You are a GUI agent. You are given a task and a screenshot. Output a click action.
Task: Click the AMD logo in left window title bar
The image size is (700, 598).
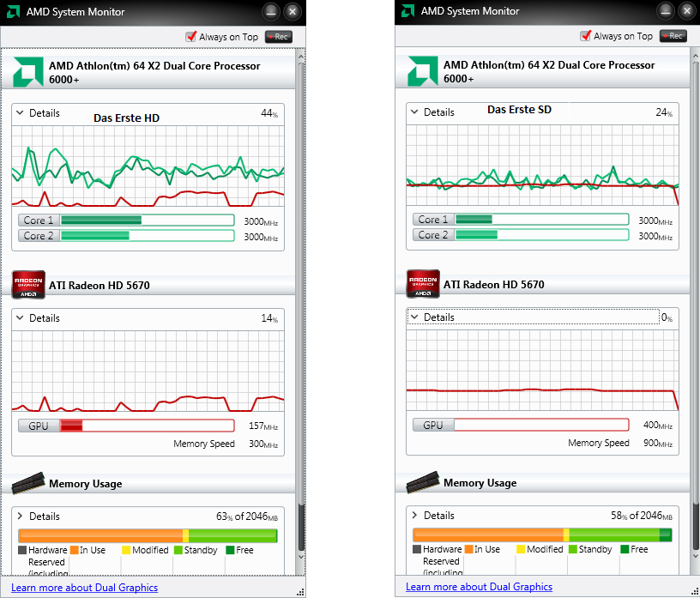(x=13, y=12)
